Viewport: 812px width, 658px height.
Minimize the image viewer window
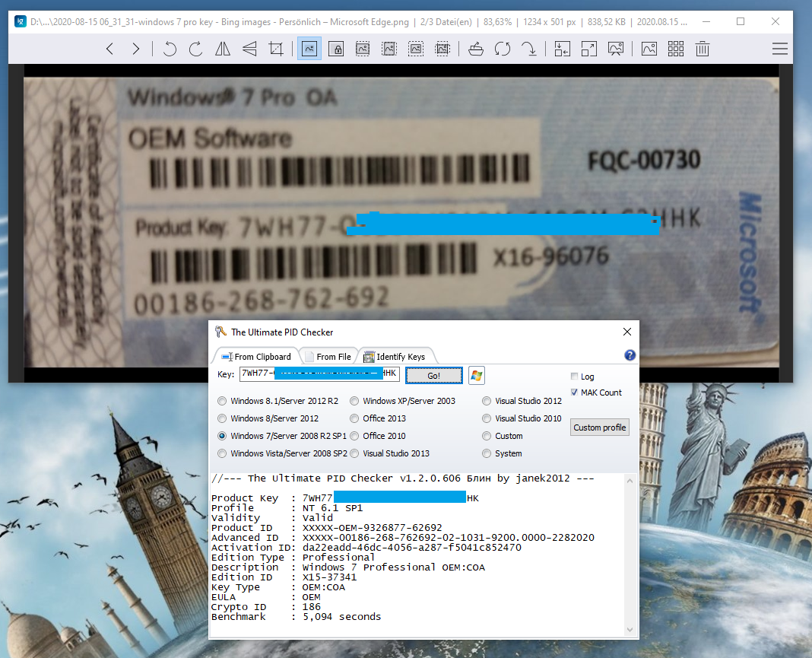(706, 22)
